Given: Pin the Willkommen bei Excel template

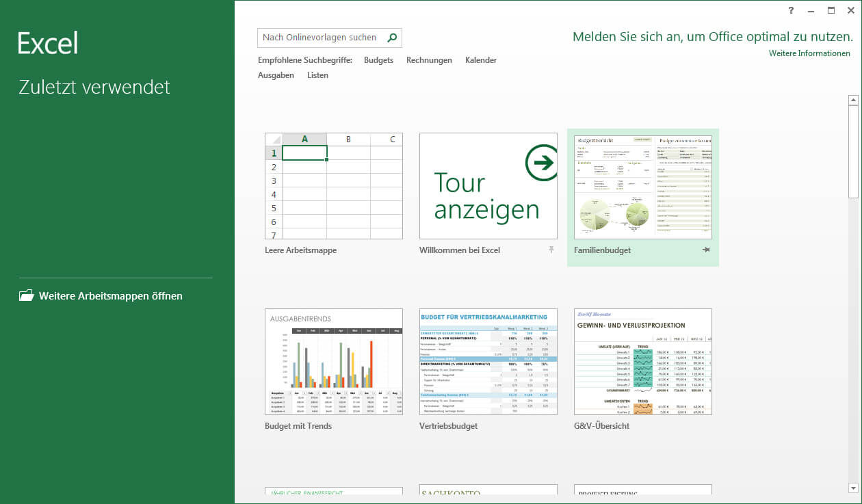Looking at the screenshot, I should click(551, 250).
